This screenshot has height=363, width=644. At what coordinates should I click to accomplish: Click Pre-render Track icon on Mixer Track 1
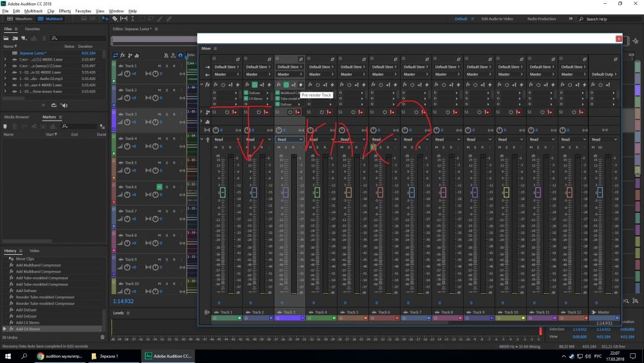(x=238, y=84)
